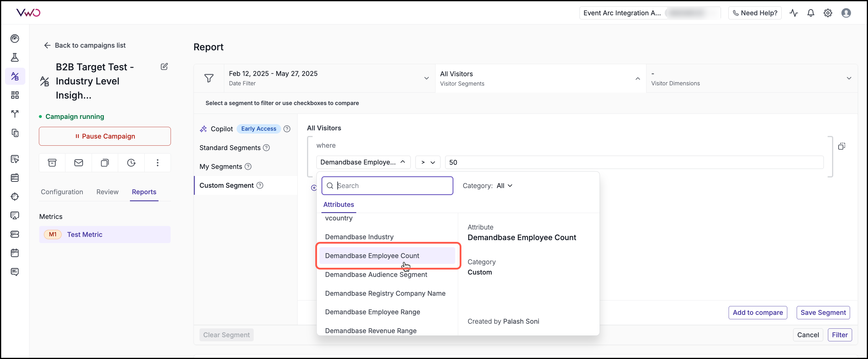868x359 pixels.
Task: Open the chat message icon in sidebar
Action: (15, 272)
